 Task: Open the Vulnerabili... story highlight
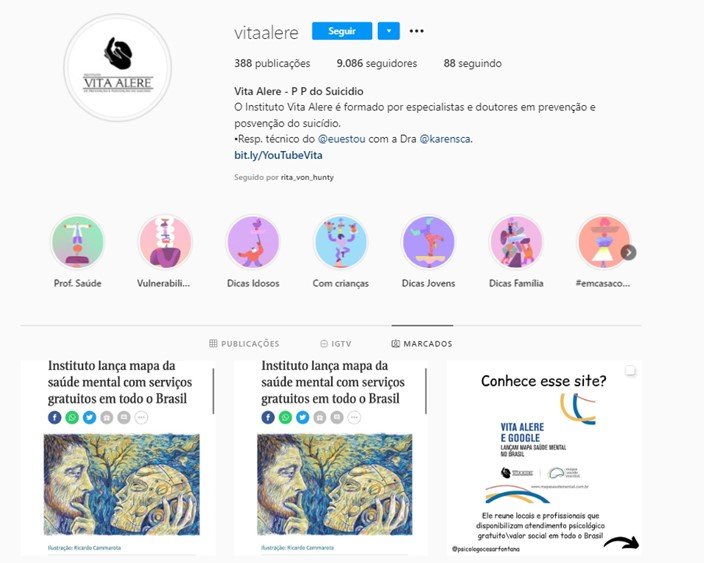point(165,242)
